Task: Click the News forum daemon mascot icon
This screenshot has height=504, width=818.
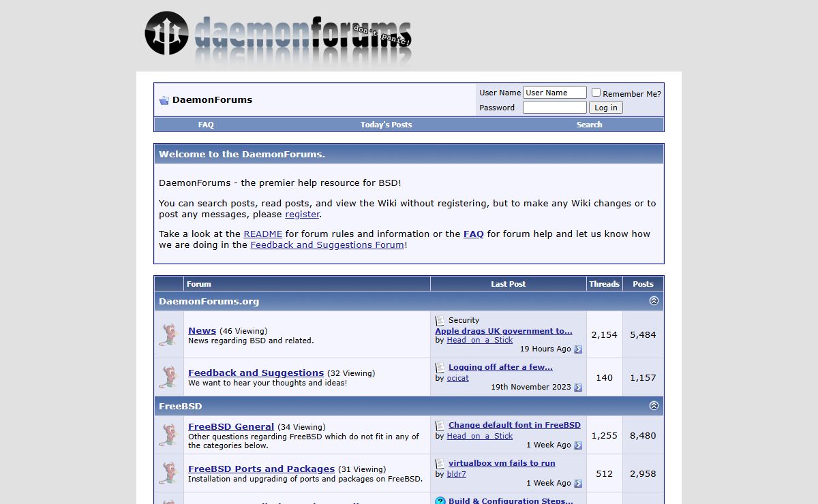Action: coord(168,334)
